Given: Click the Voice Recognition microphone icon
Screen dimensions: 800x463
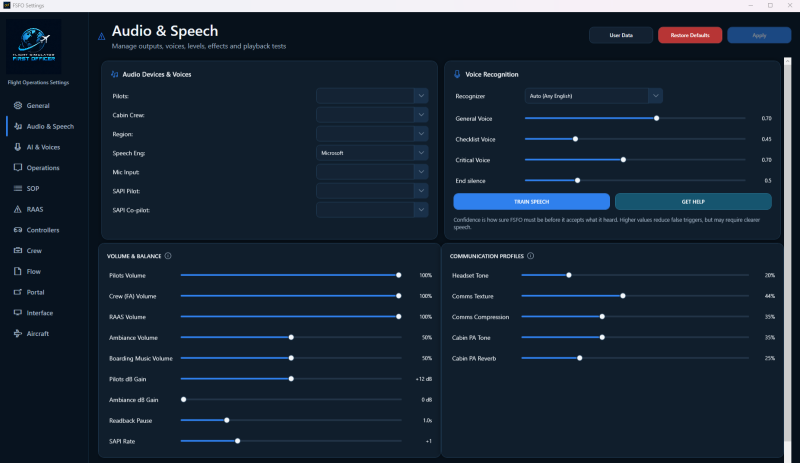Looking at the screenshot, I should tap(457, 74).
